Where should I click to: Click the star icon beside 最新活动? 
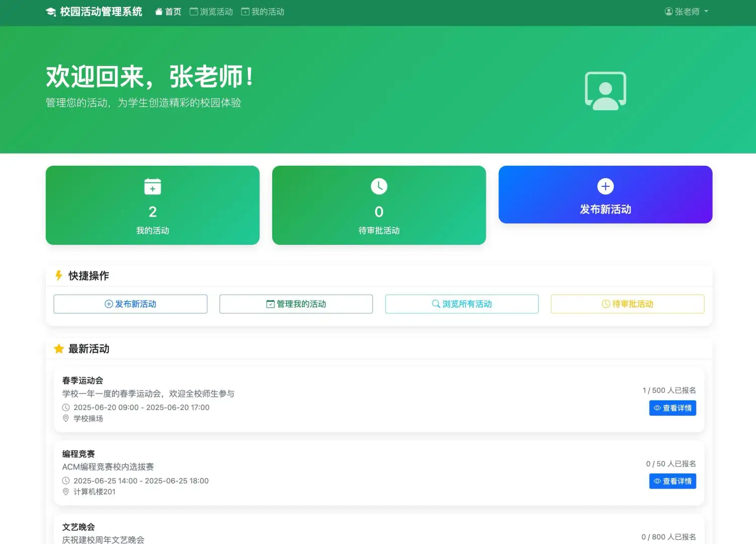[x=59, y=349]
